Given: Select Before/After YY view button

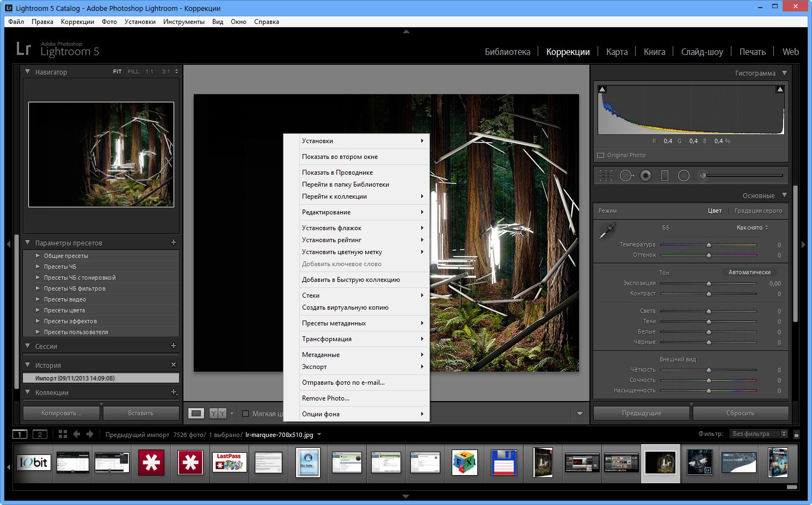Looking at the screenshot, I should [218, 414].
